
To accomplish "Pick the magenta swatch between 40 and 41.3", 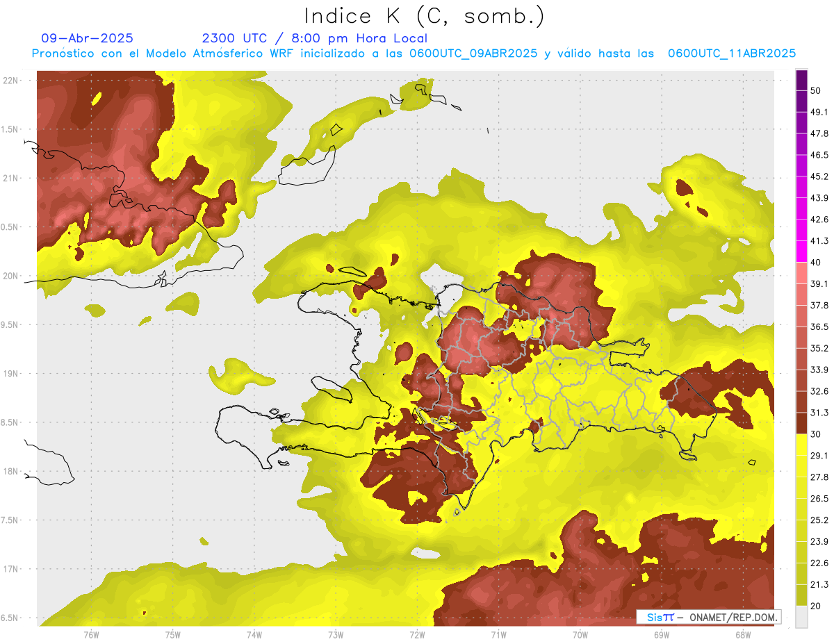I will pos(801,252).
